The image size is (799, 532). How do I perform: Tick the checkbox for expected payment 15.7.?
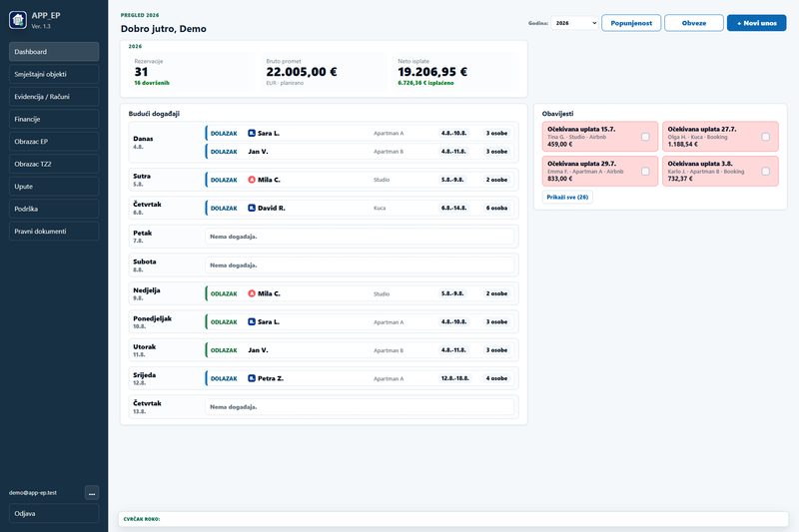point(645,137)
